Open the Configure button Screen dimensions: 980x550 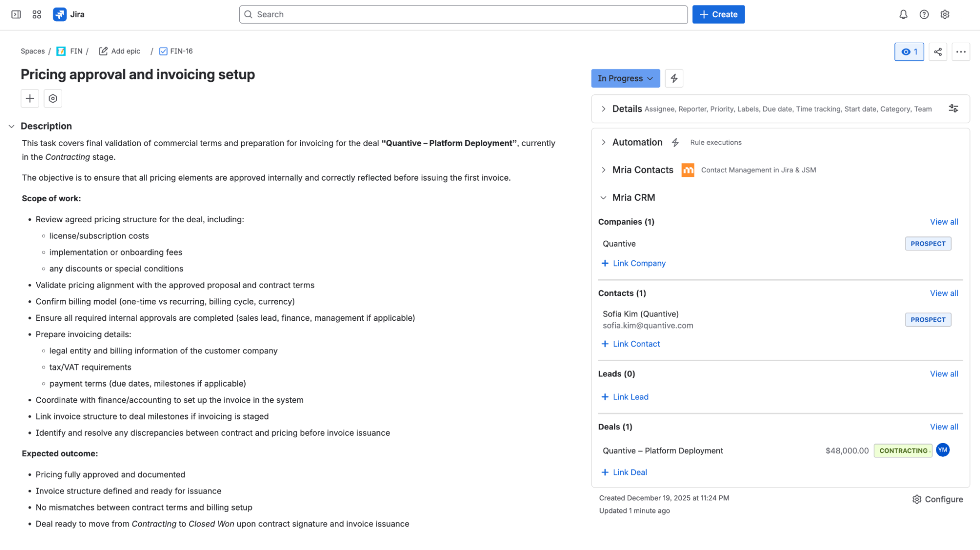tap(937, 499)
